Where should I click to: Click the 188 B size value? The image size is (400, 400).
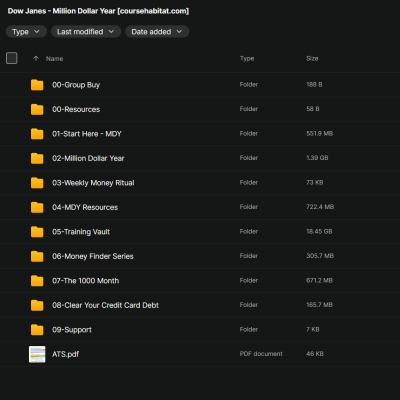[x=314, y=85]
